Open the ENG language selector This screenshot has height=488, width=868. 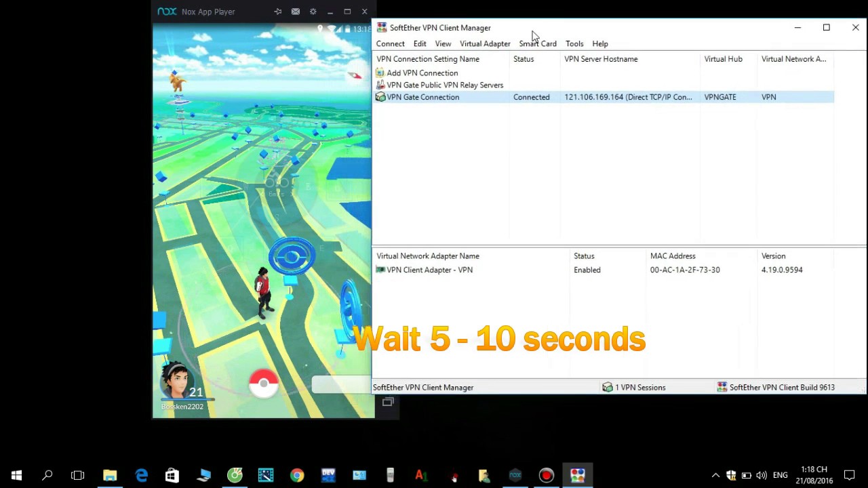781,475
